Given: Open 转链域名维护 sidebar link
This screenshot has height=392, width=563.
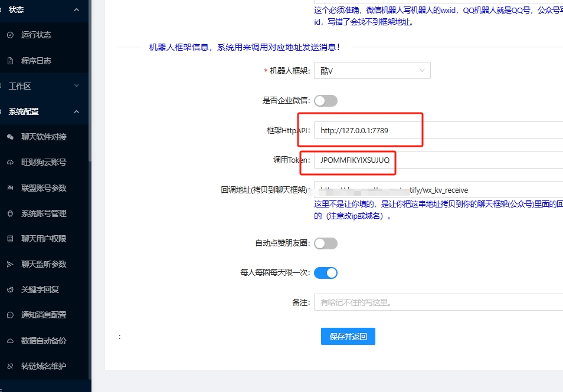Looking at the screenshot, I should pyautogui.click(x=44, y=366).
